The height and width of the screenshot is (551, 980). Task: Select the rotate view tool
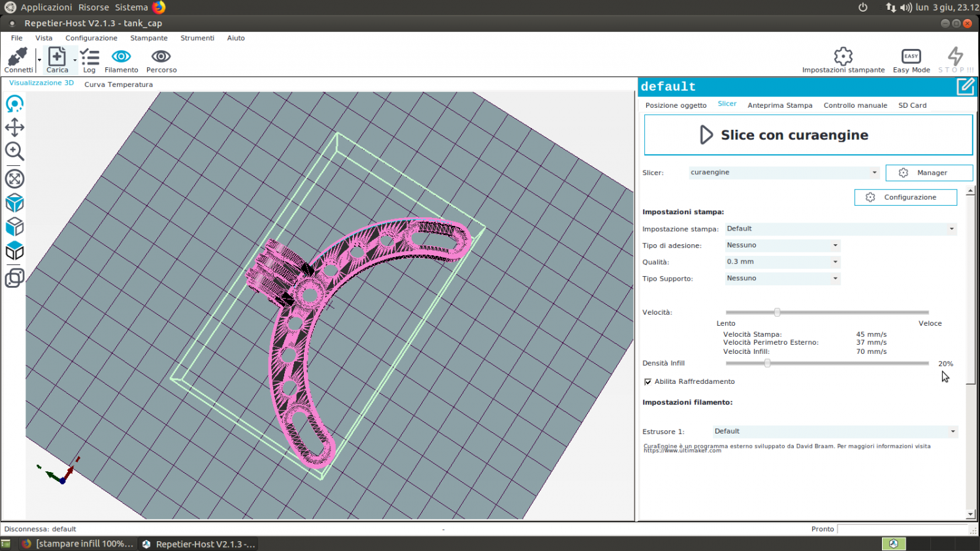(14, 104)
